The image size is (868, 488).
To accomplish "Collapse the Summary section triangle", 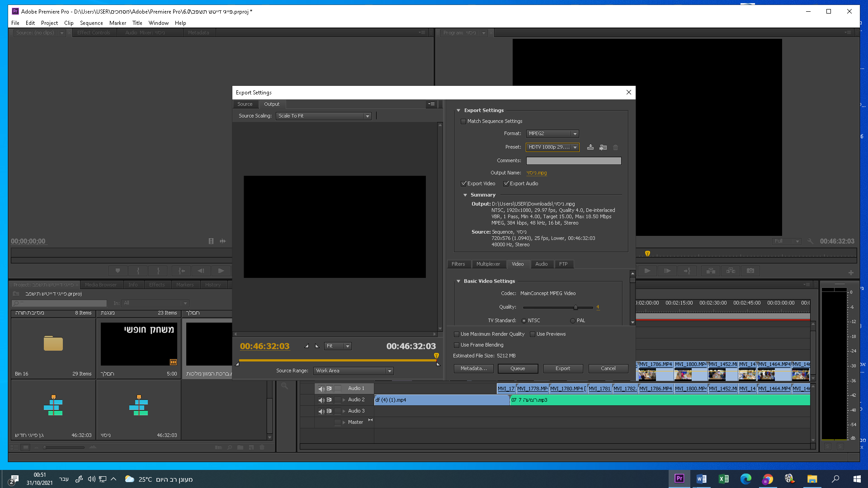I will (465, 195).
